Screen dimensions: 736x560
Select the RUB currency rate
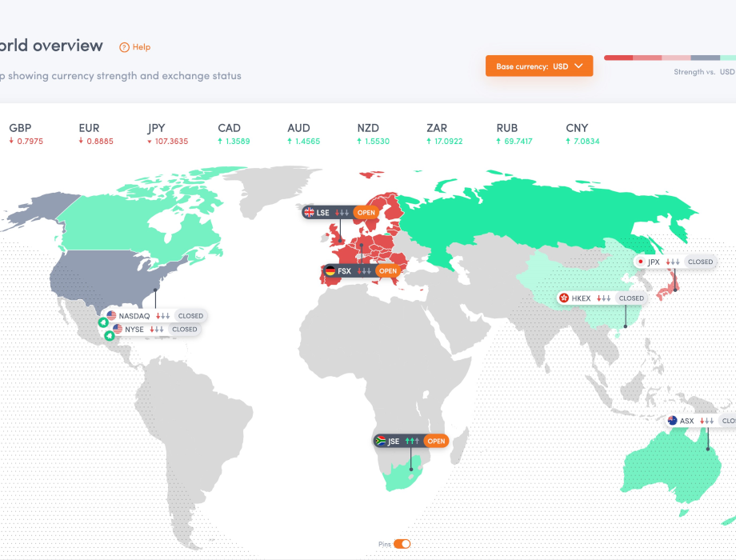(x=514, y=134)
